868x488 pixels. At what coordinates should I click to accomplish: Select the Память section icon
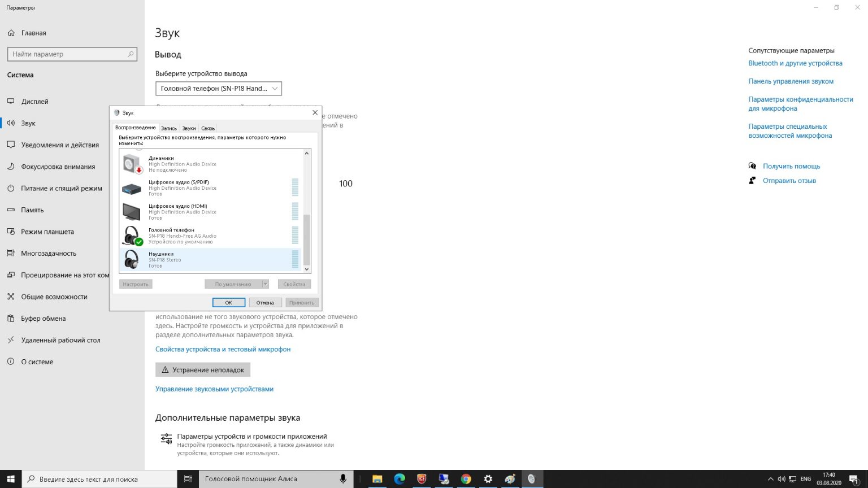click(11, 210)
